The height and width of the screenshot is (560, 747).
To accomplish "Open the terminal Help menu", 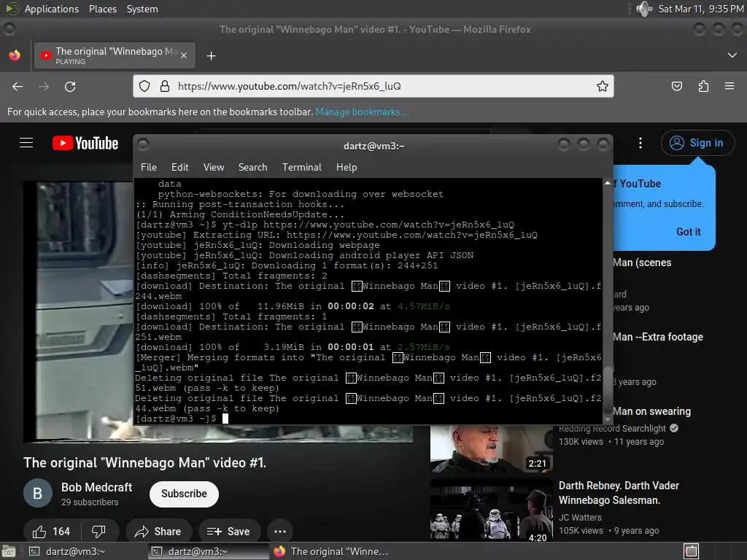I will tap(347, 167).
